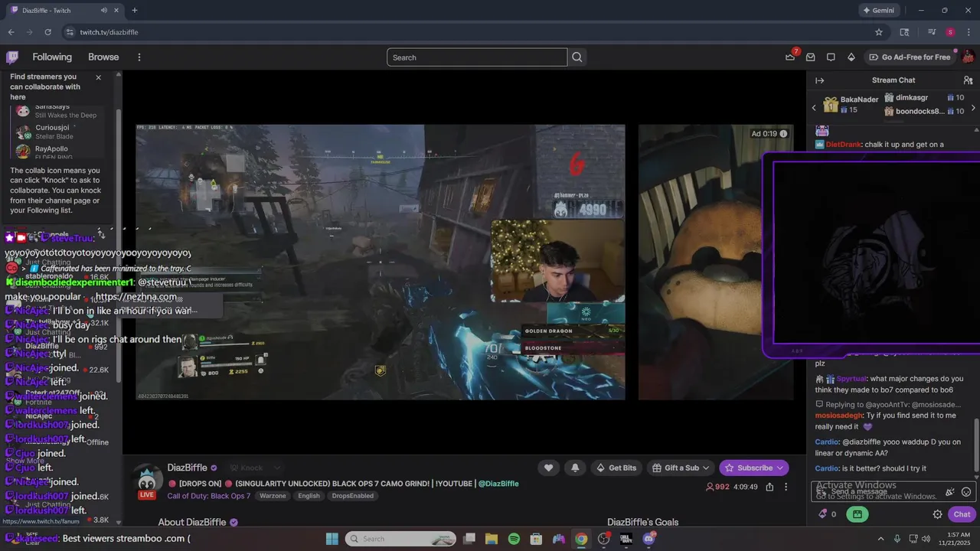Open Discord from the taskbar
The height and width of the screenshot is (551, 980).
coord(649,539)
